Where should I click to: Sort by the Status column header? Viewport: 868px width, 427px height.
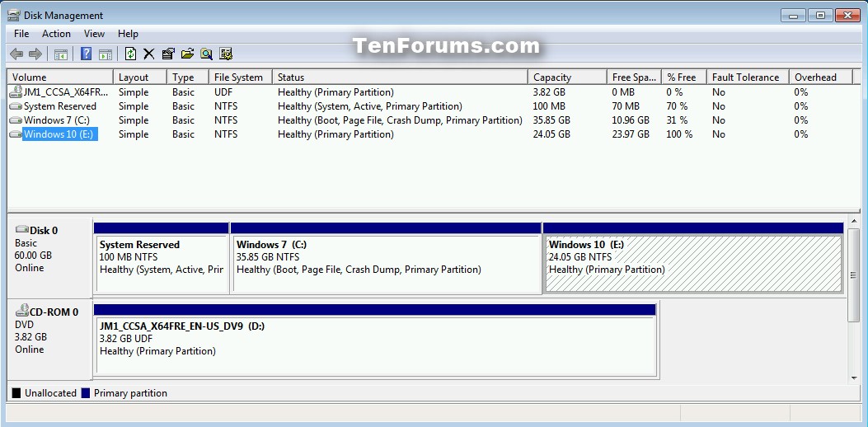click(x=401, y=77)
